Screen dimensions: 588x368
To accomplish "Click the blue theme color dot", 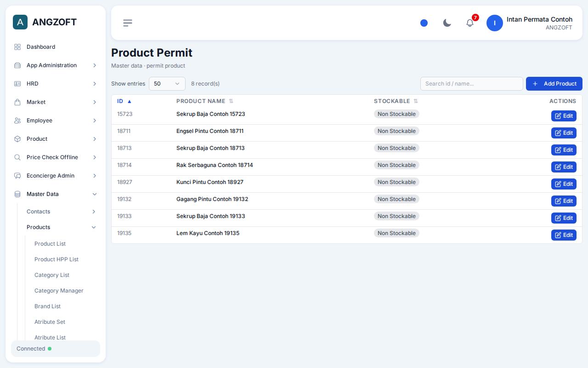I will (424, 23).
